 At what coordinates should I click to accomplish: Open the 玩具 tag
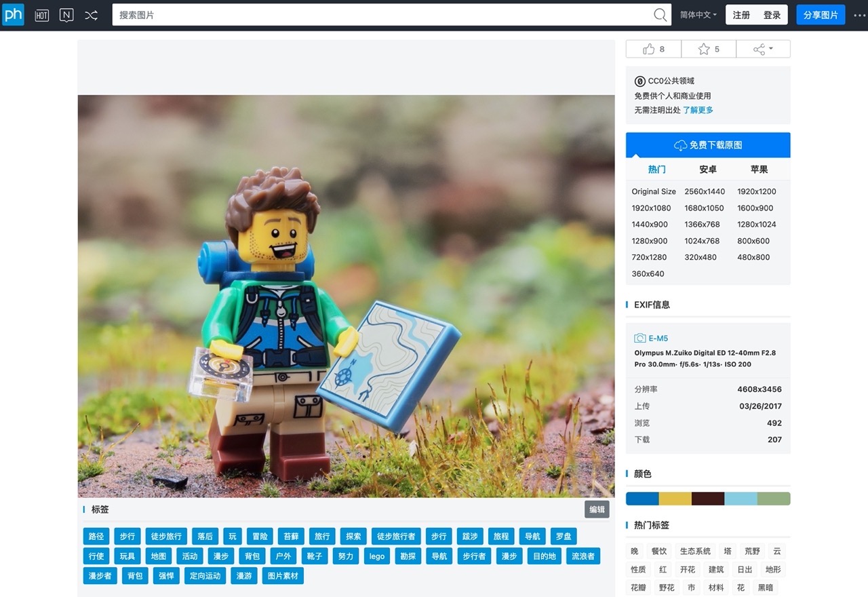[x=127, y=556]
